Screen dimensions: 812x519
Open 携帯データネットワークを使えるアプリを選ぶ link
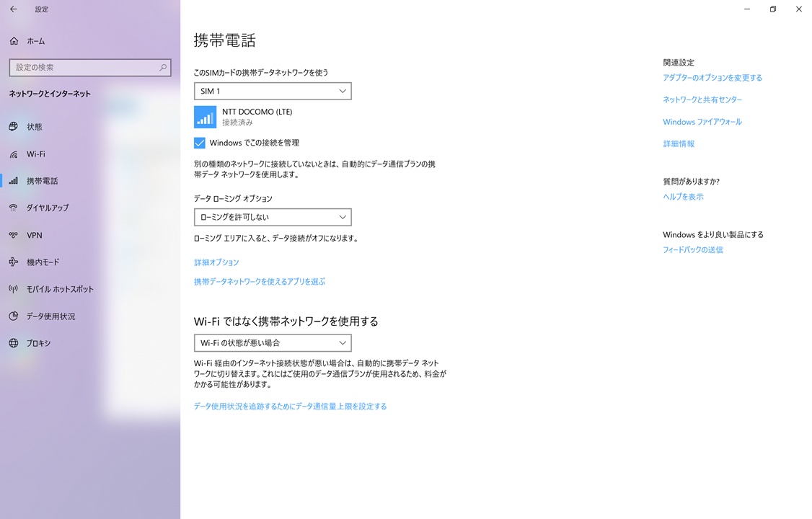(x=260, y=282)
